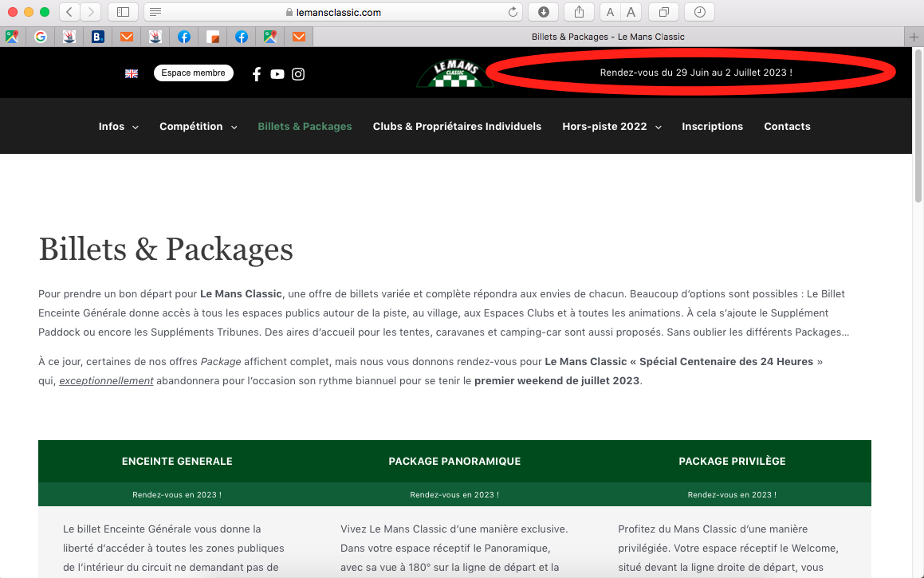Toggle the Safari sidebar panel
Screen dimensions: 924x578
pyautogui.click(x=123, y=12)
